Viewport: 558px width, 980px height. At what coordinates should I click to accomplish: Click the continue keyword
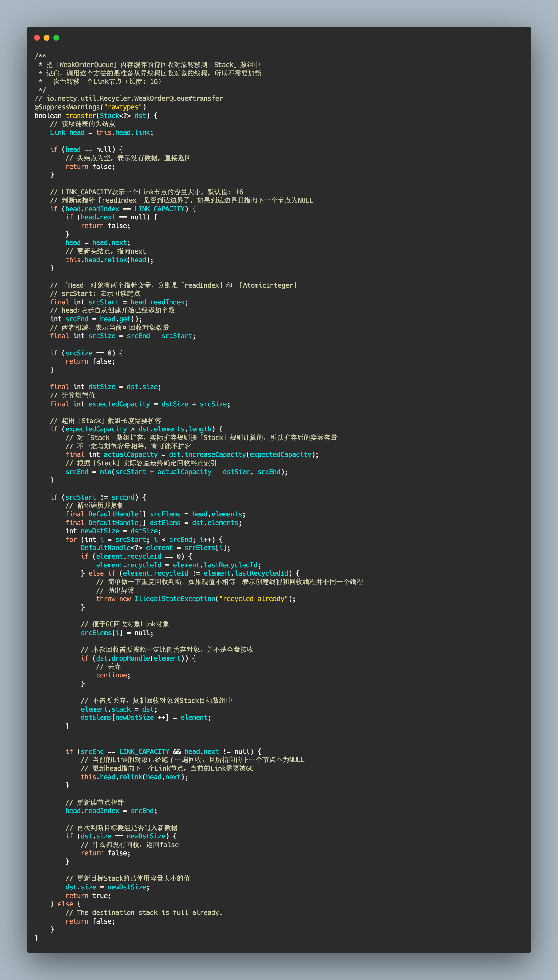point(111,675)
